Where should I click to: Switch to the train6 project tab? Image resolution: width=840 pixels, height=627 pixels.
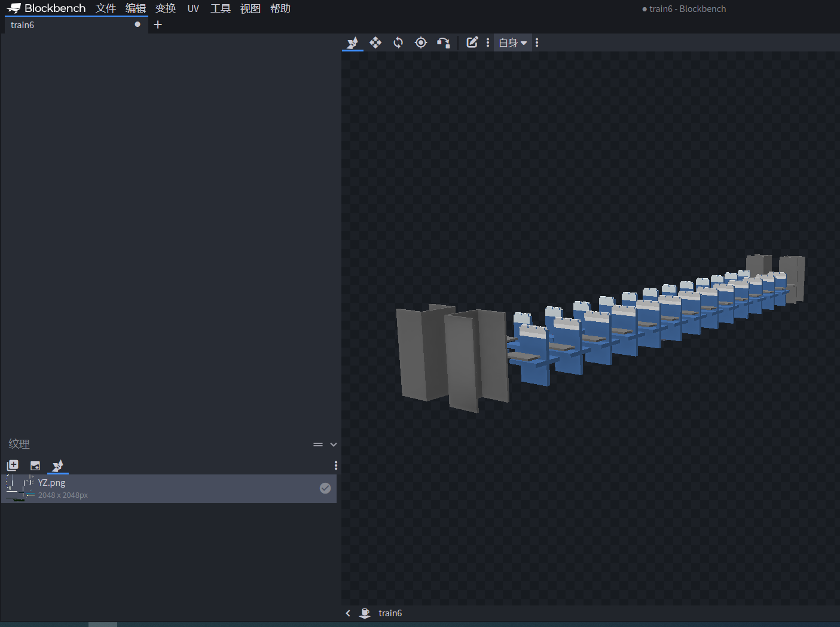pos(76,25)
